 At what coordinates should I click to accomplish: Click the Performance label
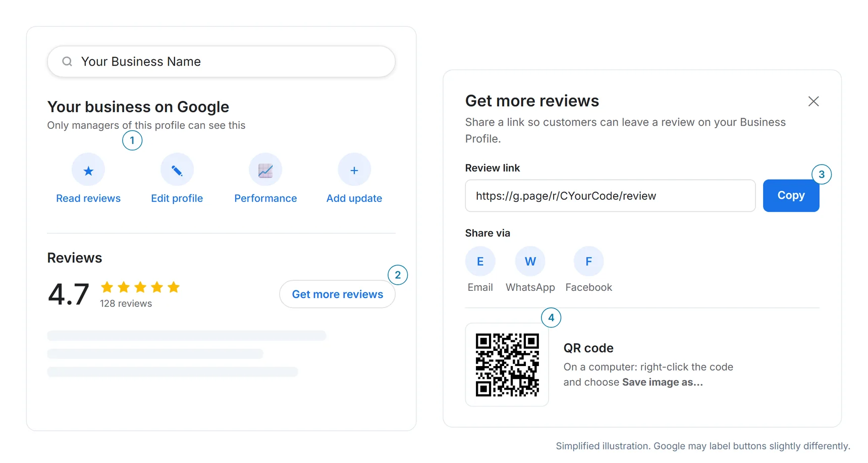[x=265, y=198]
